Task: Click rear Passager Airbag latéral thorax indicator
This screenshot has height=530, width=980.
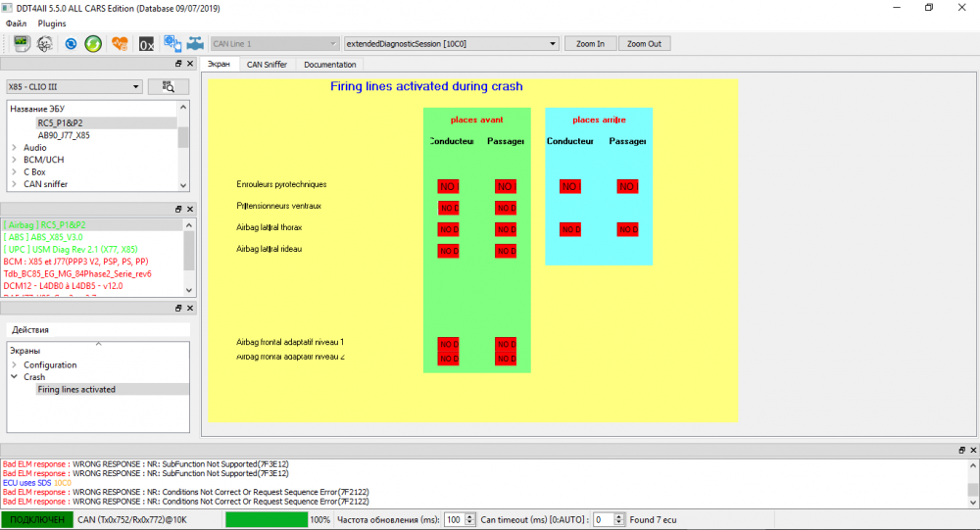Action: 627,229
